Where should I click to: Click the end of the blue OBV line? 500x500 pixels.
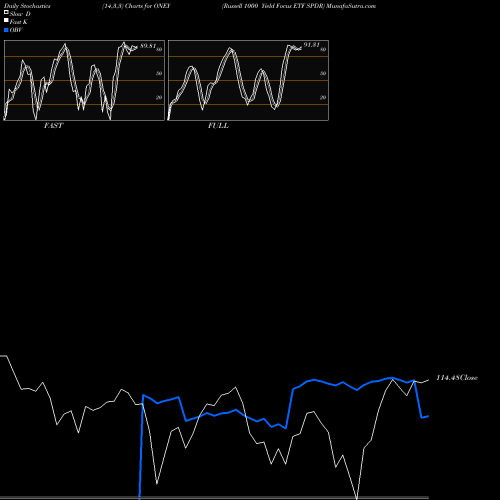(x=428, y=416)
